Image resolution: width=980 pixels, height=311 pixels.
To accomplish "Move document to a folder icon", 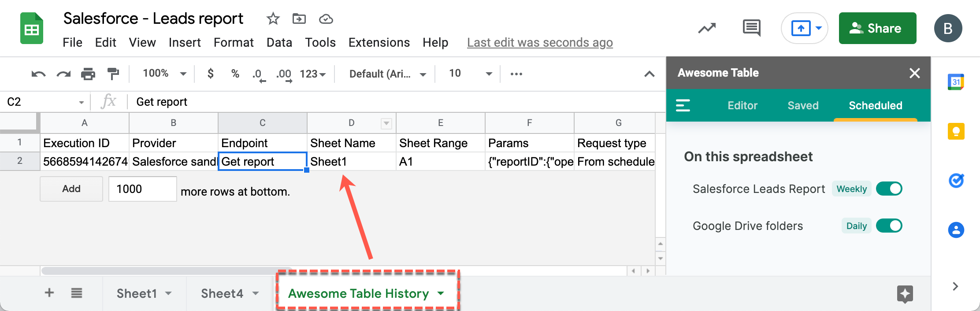I will [x=299, y=19].
